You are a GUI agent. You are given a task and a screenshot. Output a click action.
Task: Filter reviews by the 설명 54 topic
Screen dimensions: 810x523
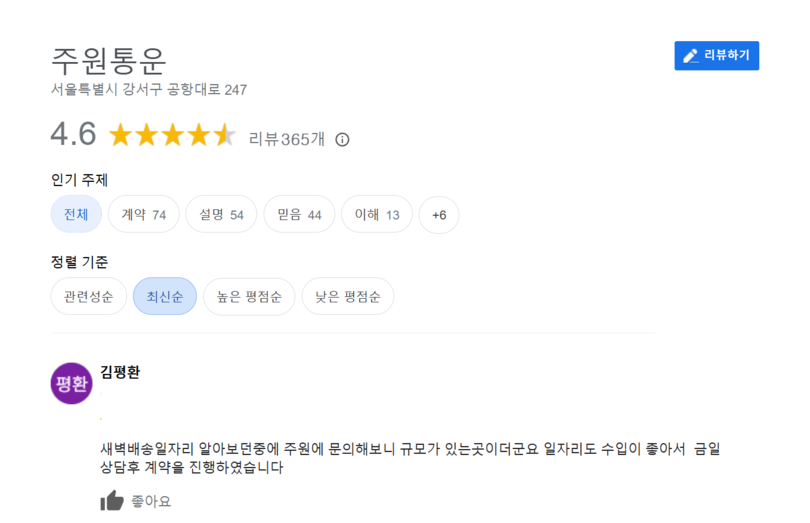(221, 214)
